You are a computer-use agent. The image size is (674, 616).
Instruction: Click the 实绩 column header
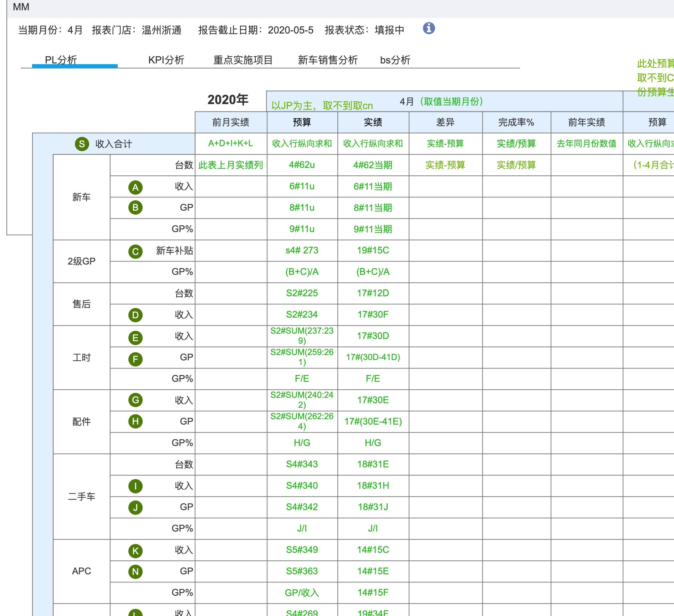point(373,122)
